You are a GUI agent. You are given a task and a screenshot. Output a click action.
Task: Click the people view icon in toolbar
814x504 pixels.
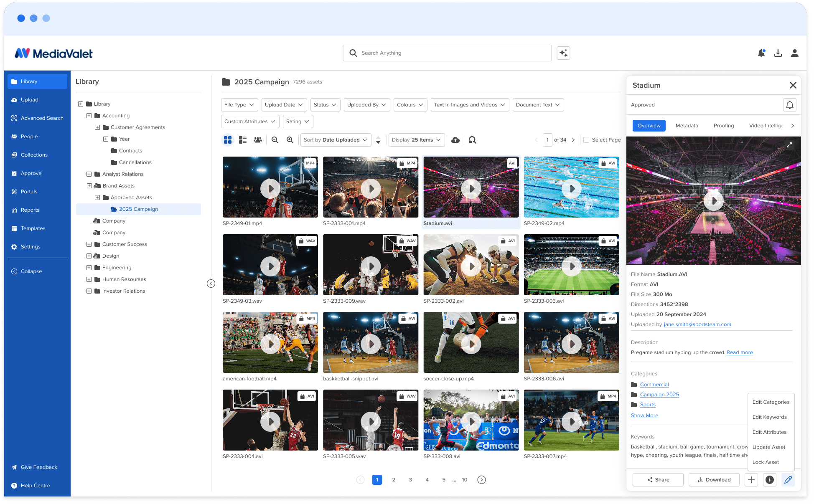(258, 140)
